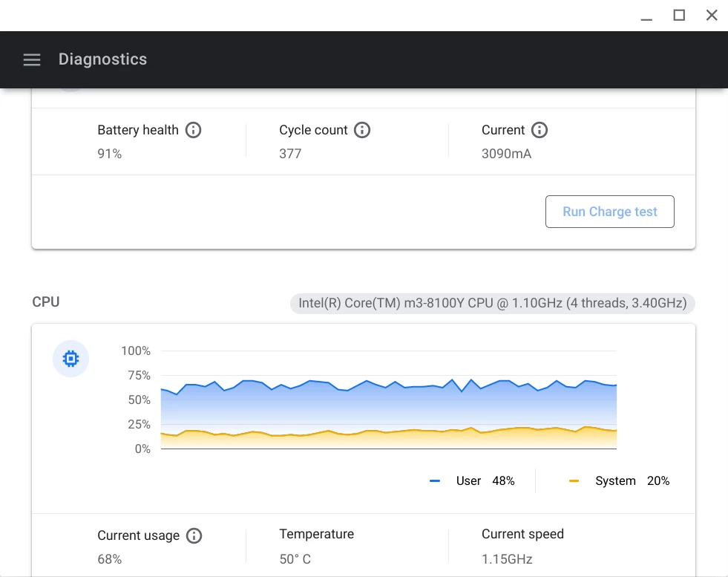The height and width of the screenshot is (577, 728).
Task: Run the Charge test
Action: coord(609,212)
